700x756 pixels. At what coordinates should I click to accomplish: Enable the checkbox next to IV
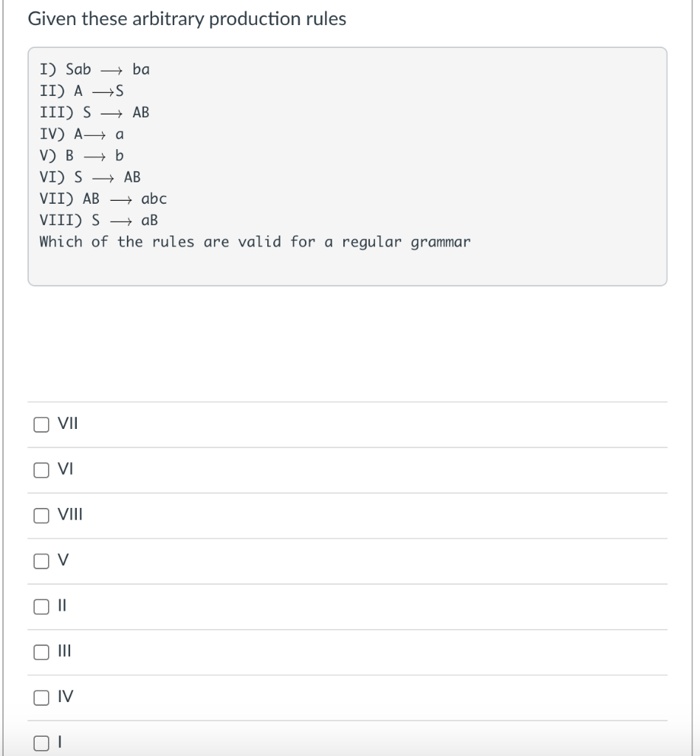point(41,695)
